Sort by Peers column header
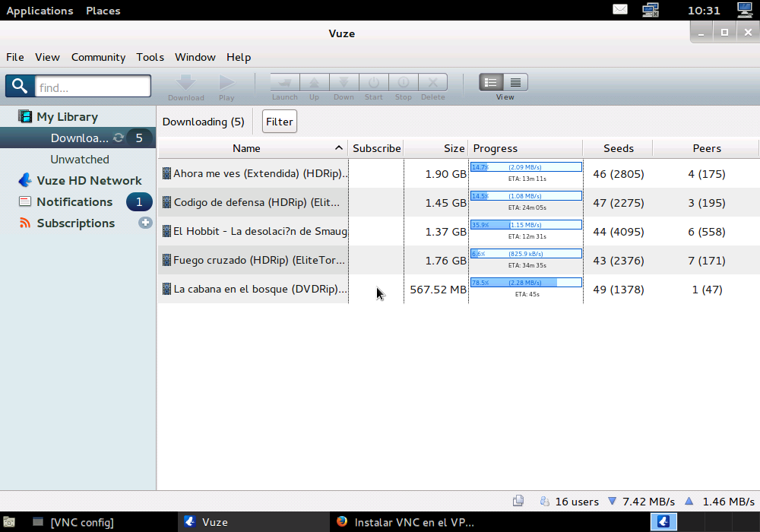760x532 pixels. click(x=707, y=148)
